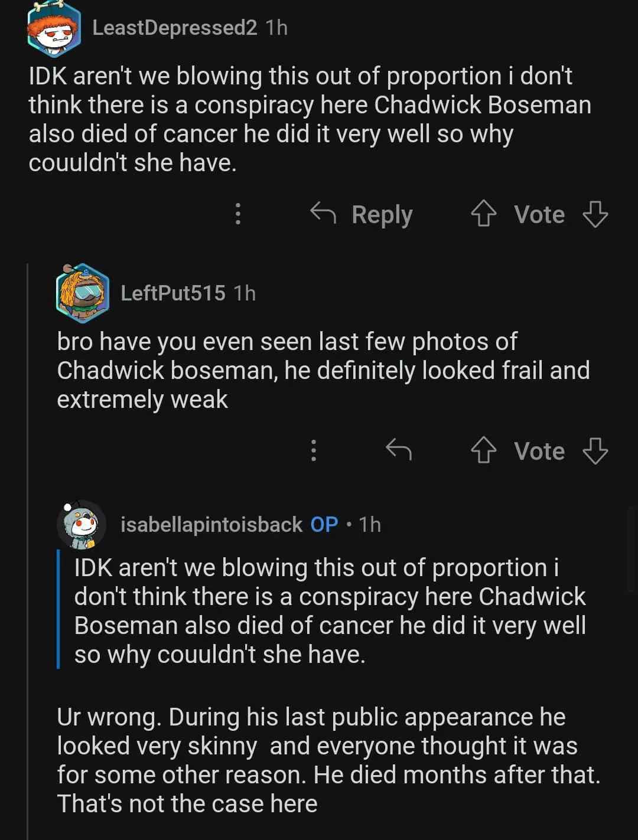
Task: Upvote LeastDepressed2's comment
Action: 483,214
